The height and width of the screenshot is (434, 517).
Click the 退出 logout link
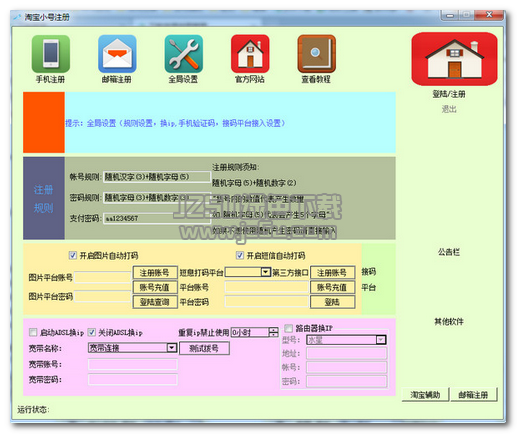click(449, 109)
